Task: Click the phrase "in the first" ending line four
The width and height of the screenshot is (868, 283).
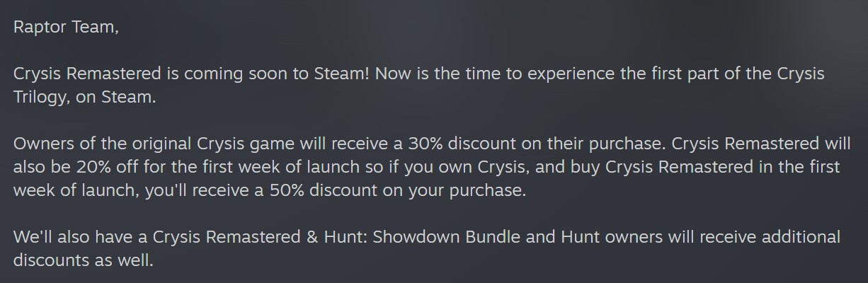Action: click(805, 167)
